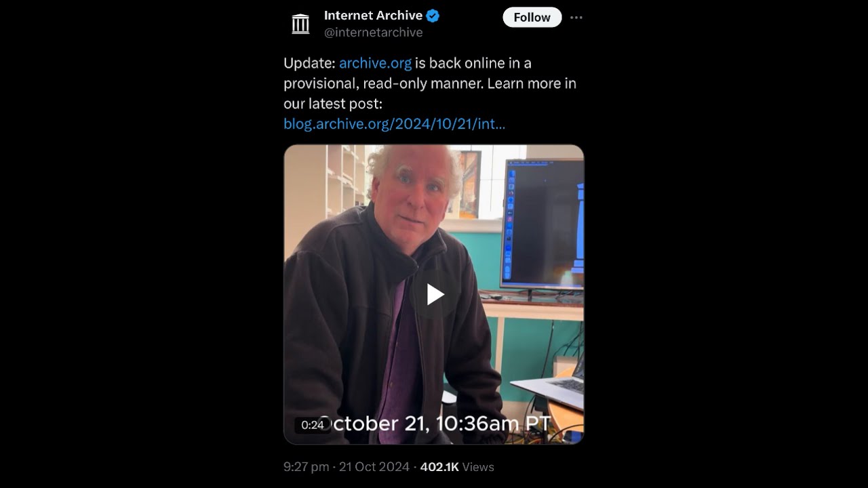Play the video with the center play icon

tap(435, 294)
